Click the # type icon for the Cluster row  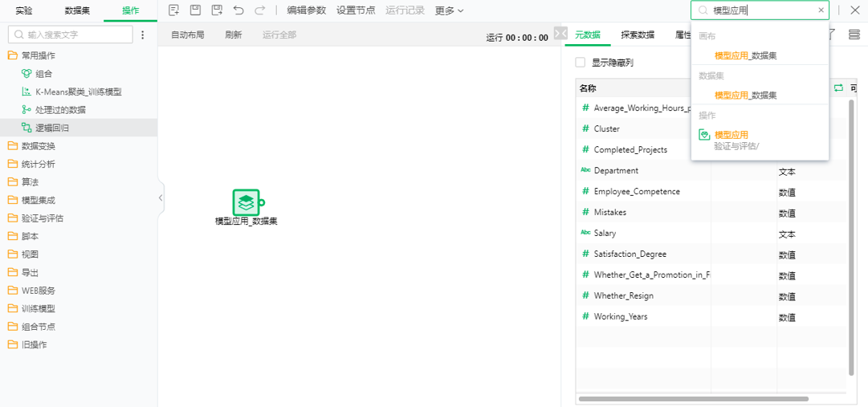[x=585, y=128]
